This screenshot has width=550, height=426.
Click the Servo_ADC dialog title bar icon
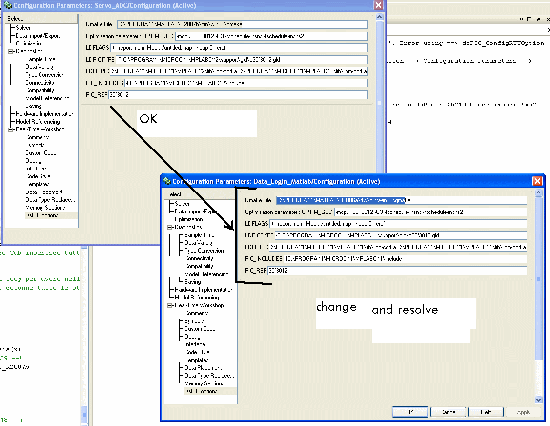click(8, 5)
